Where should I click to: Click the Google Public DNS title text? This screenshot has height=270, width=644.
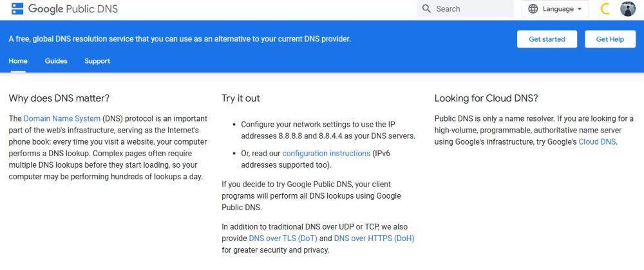[73, 8]
